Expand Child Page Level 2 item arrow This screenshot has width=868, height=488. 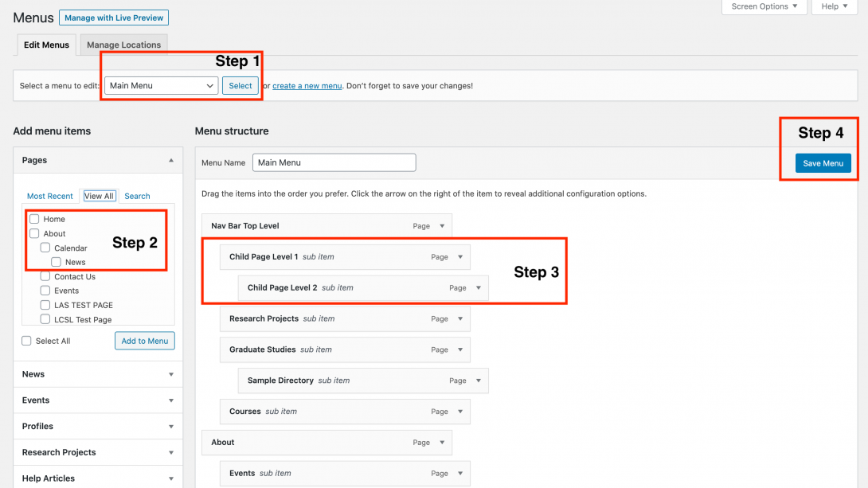coord(479,288)
